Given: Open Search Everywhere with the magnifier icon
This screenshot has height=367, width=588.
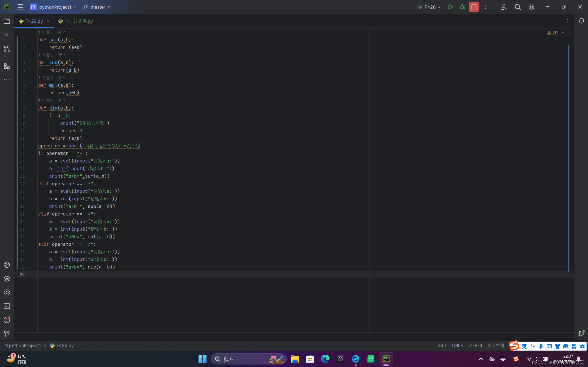Looking at the screenshot, I should (x=517, y=7).
